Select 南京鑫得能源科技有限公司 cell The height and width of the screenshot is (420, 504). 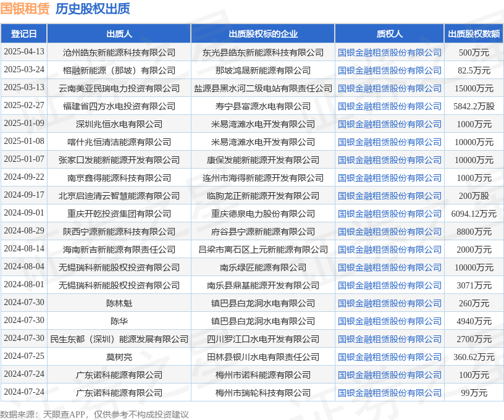click(119, 178)
